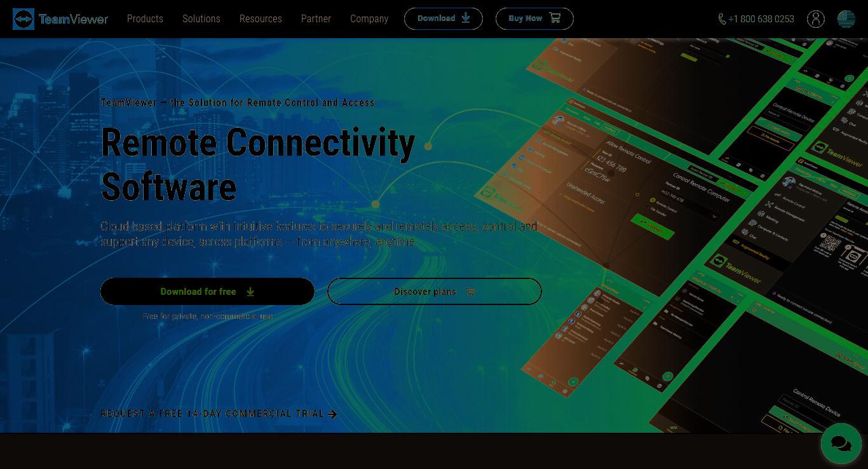The height and width of the screenshot is (469, 868).
Task: Open the Solutions menu
Action: tap(201, 19)
